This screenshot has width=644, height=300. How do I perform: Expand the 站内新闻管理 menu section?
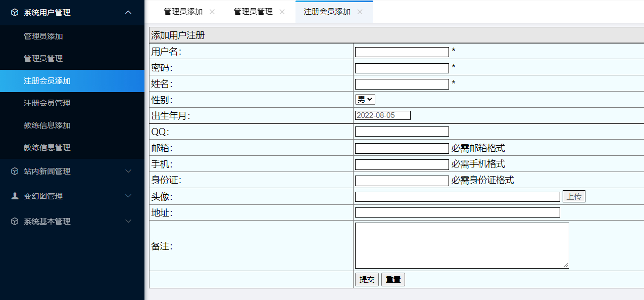(128, 171)
